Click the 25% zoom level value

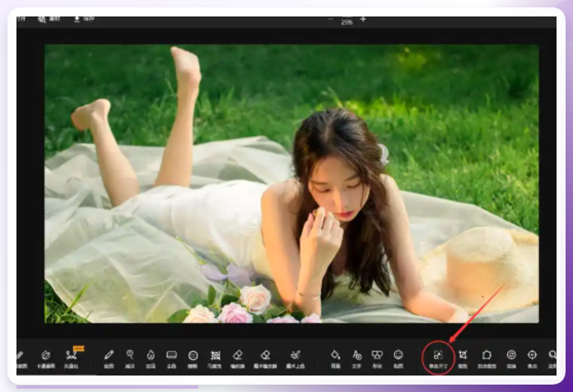pos(347,22)
